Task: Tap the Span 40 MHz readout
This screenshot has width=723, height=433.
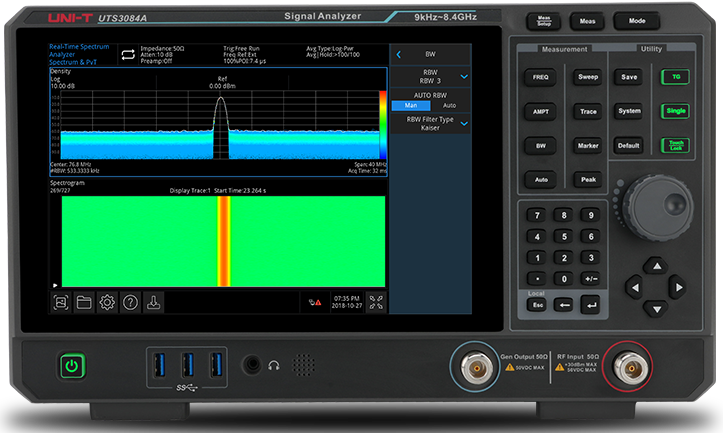Action: click(370, 164)
